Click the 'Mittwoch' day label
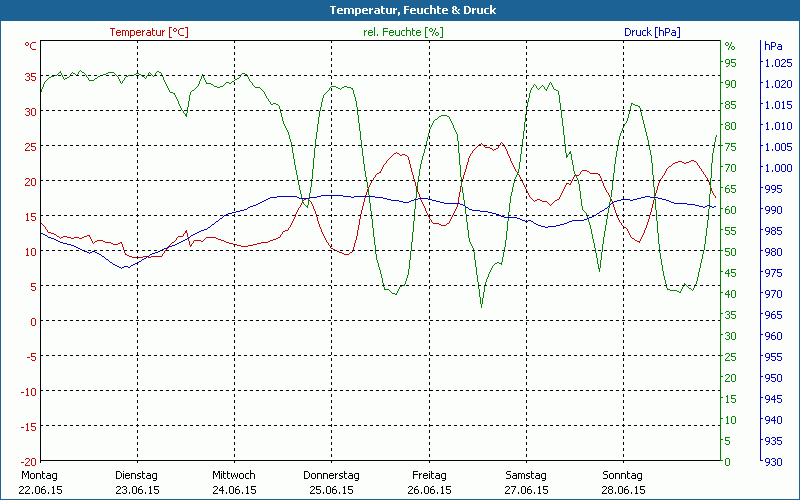Screen dimensions: 800x500 coord(234,475)
